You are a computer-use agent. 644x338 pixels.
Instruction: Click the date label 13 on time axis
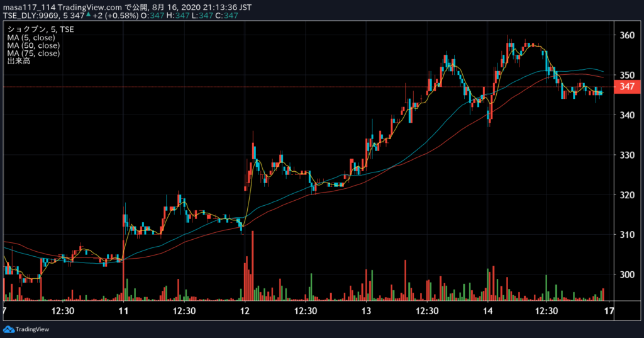pyautogui.click(x=366, y=311)
